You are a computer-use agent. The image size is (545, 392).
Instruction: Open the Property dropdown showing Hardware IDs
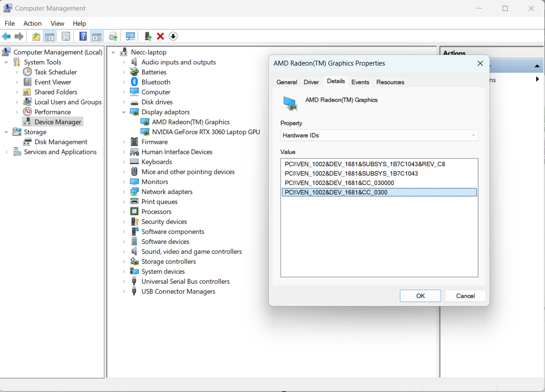click(380, 135)
